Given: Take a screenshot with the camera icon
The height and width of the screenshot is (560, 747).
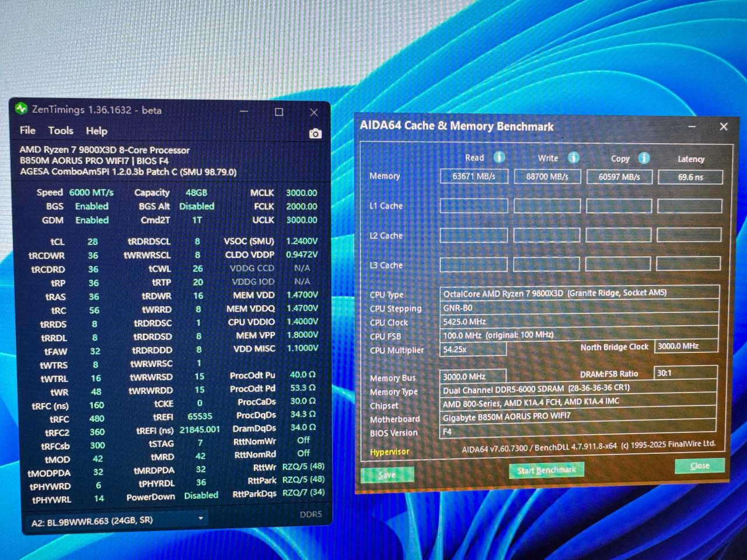Looking at the screenshot, I should (315, 134).
